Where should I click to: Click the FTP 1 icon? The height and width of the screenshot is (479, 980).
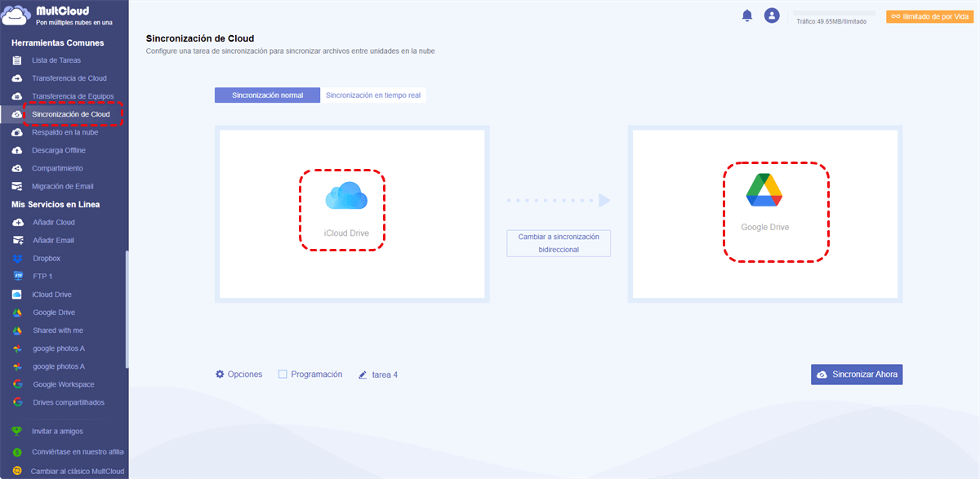tap(17, 277)
